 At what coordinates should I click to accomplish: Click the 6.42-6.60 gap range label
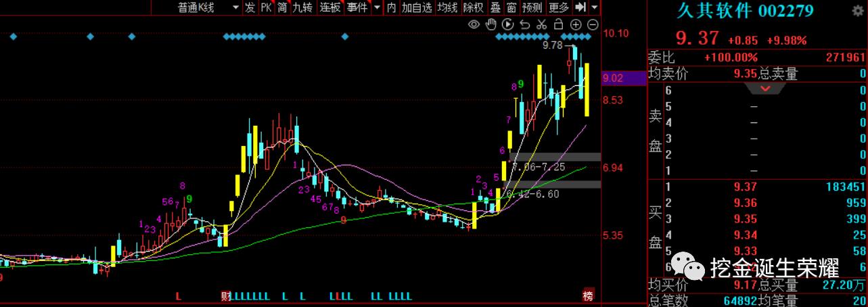coord(533,194)
